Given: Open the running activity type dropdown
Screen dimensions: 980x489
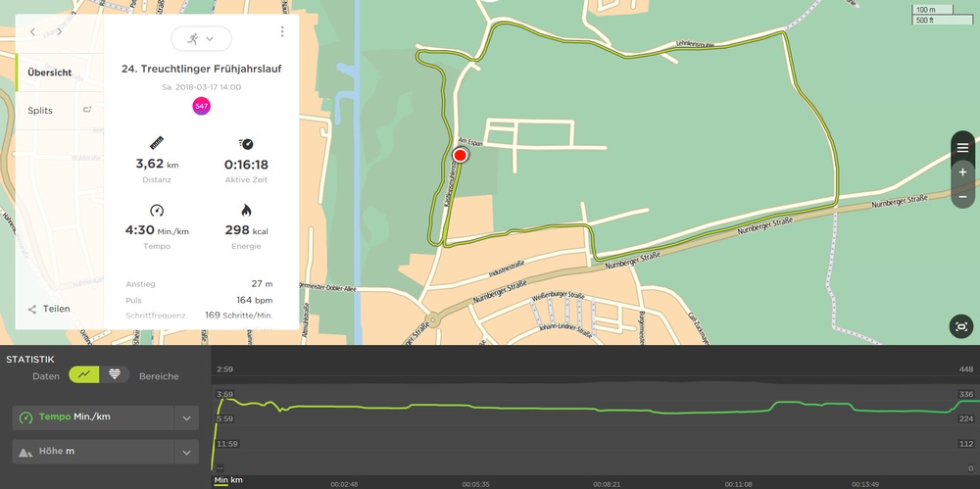Looking at the screenshot, I should pyautogui.click(x=201, y=38).
